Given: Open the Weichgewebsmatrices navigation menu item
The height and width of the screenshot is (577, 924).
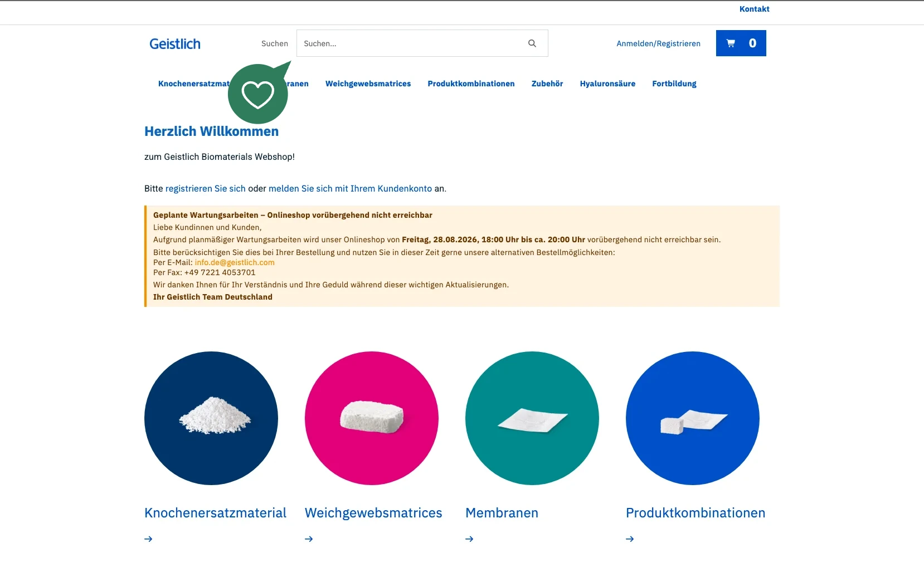Looking at the screenshot, I should click(368, 84).
